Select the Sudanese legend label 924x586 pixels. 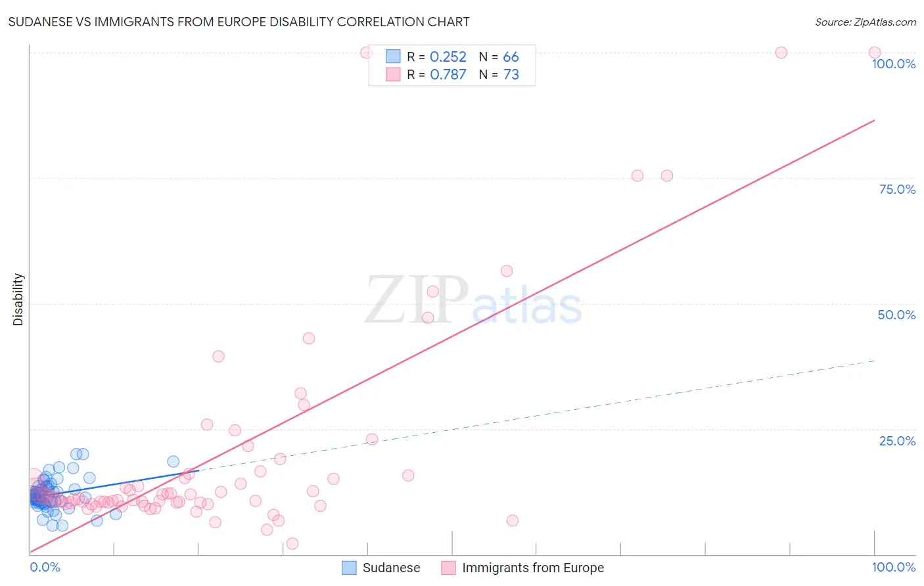tap(391, 568)
